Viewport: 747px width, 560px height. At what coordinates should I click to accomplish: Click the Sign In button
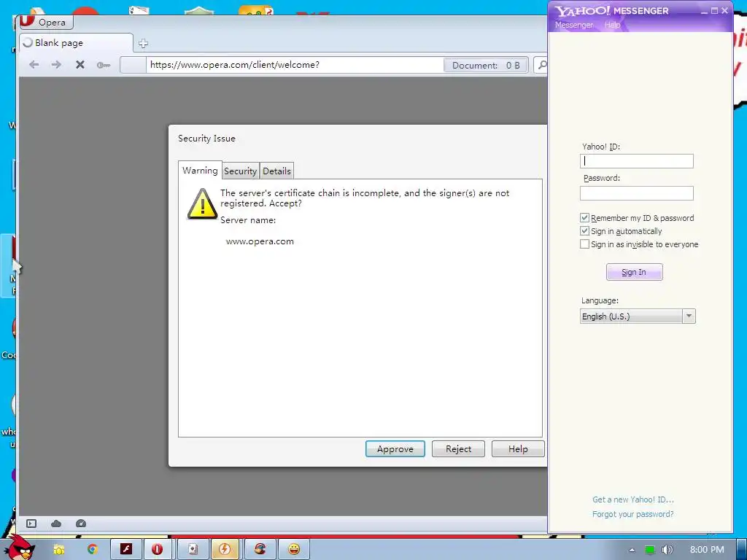coord(634,272)
